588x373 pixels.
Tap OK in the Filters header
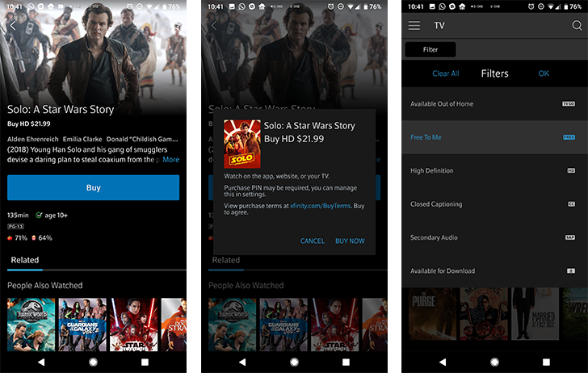544,73
